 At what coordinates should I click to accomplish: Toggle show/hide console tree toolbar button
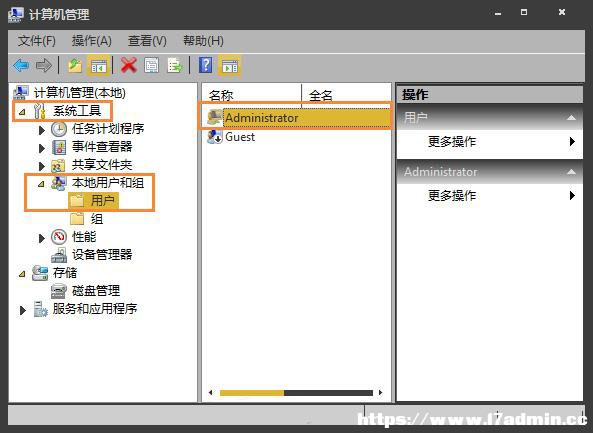pyautogui.click(x=99, y=66)
